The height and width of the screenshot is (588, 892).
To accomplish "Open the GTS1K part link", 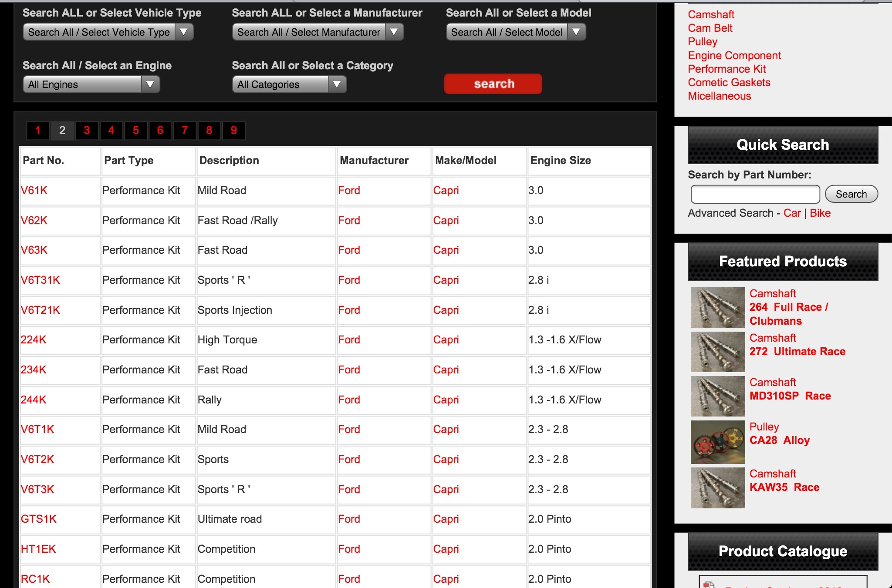I will pos(39,519).
